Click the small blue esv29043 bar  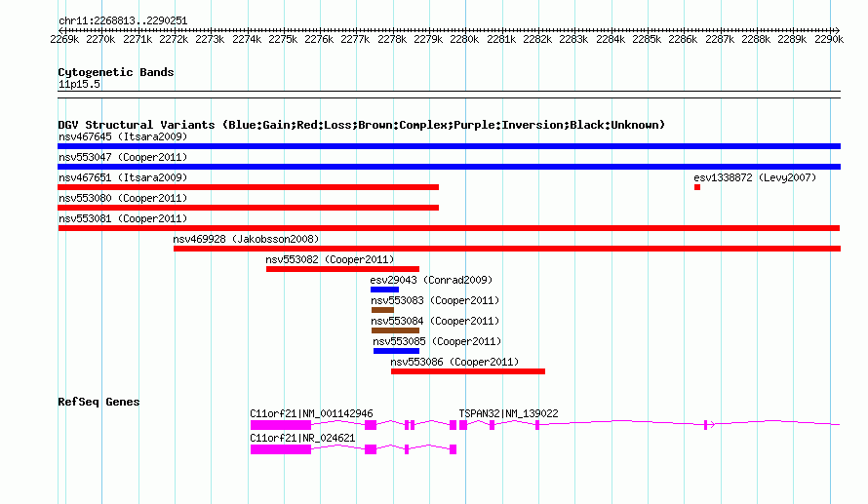click(x=384, y=290)
